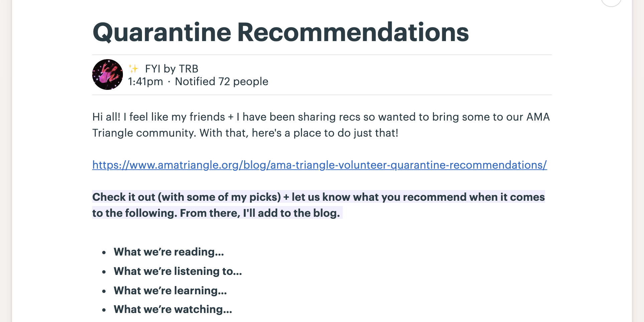Click the bullet dot before "What we're listening to"

(104, 272)
